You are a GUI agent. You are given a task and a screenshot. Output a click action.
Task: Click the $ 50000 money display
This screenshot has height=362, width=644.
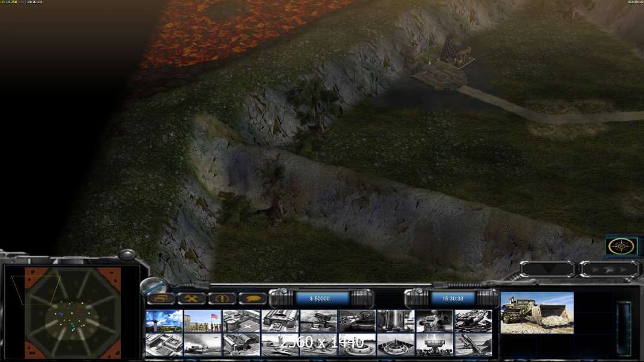pos(320,299)
